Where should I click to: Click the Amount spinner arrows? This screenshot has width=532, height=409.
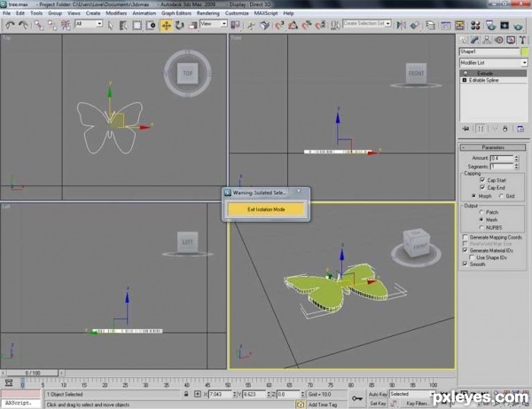click(516, 158)
